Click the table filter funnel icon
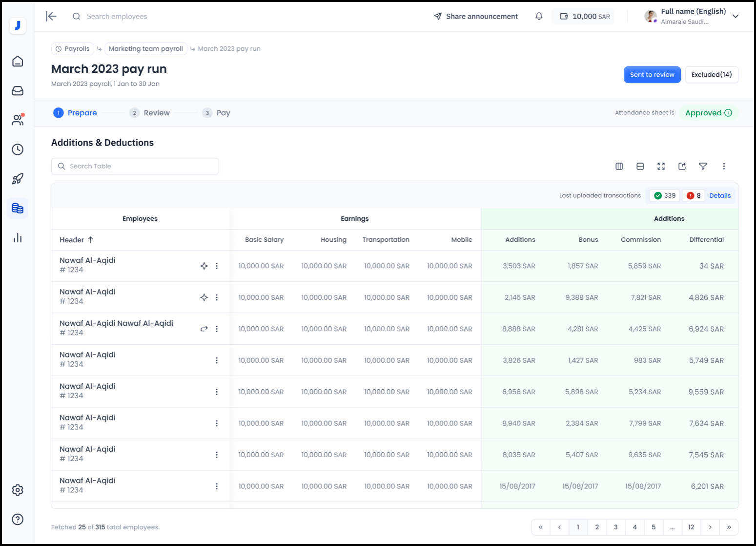 point(703,167)
